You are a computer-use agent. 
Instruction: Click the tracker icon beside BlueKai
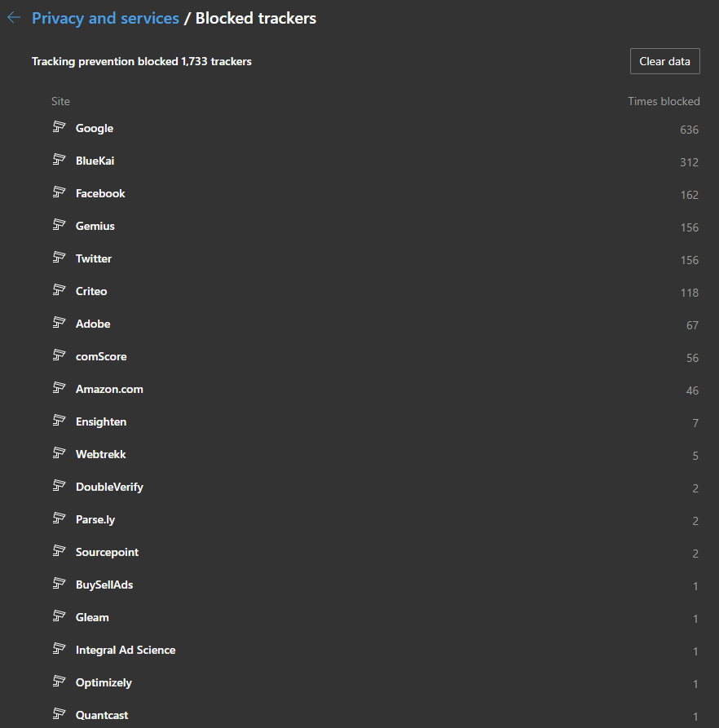59,160
